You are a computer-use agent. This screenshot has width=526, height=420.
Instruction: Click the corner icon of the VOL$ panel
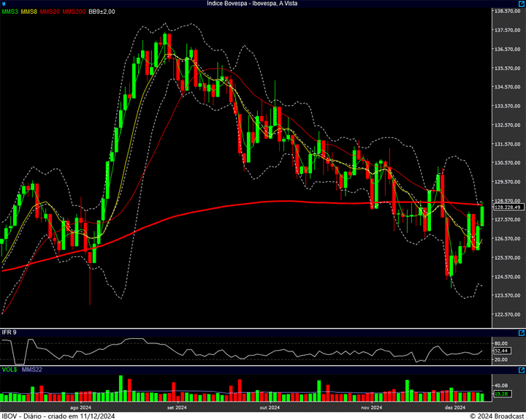pyautogui.click(x=522, y=370)
